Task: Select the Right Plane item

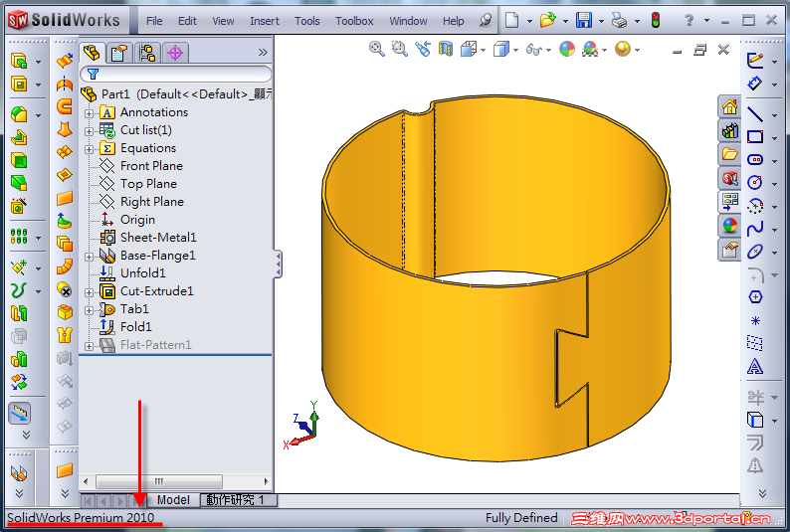Action: point(151,201)
